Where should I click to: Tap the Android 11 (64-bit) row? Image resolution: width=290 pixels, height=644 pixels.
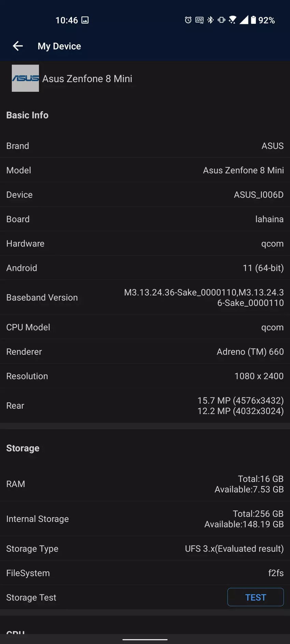coord(145,268)
